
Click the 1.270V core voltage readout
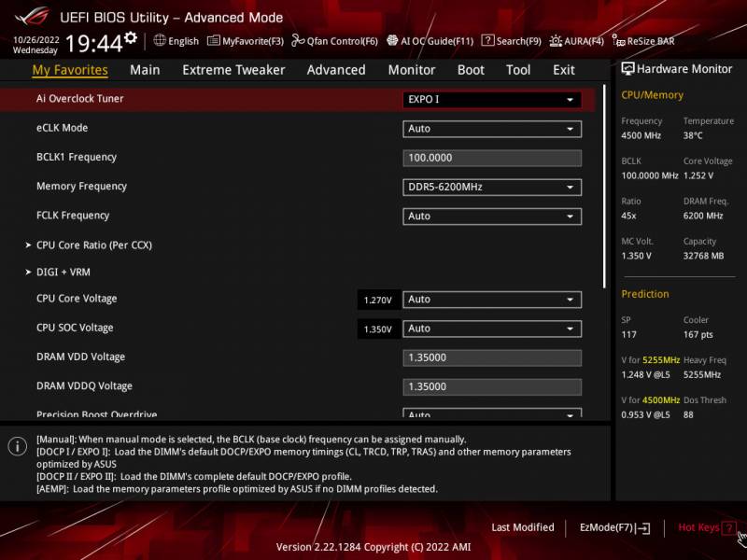[x=378, y=300]
